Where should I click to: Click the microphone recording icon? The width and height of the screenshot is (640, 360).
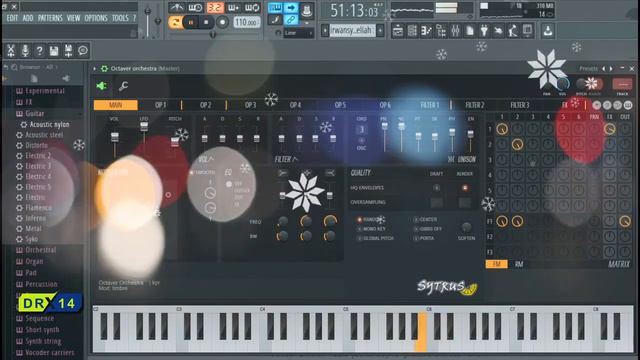pos(25,51)
